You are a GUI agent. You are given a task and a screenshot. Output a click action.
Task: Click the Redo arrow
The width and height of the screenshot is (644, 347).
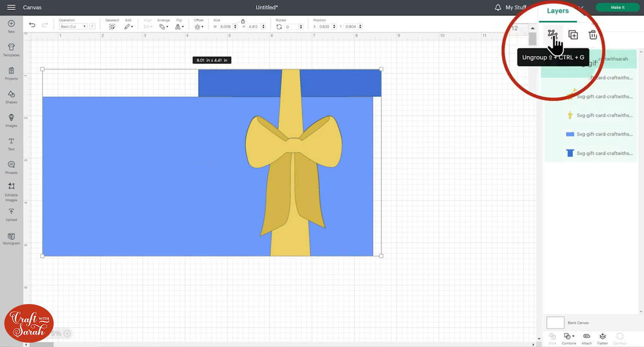coord(45,25)
